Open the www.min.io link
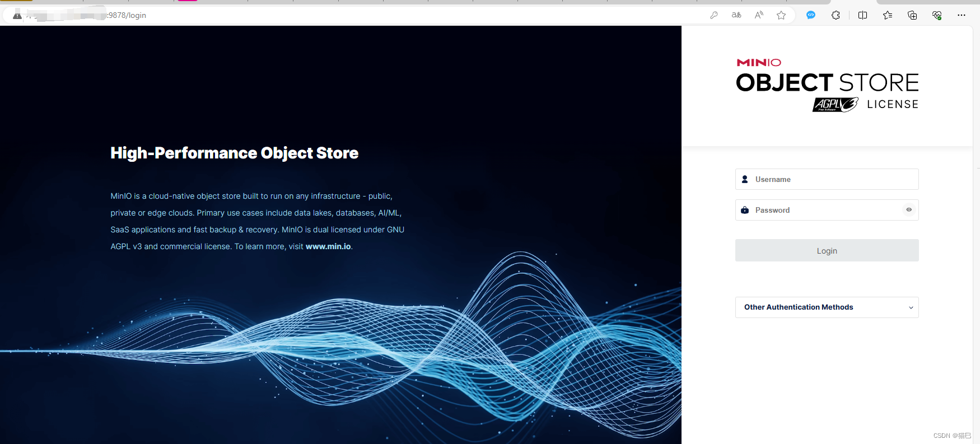 328,246
